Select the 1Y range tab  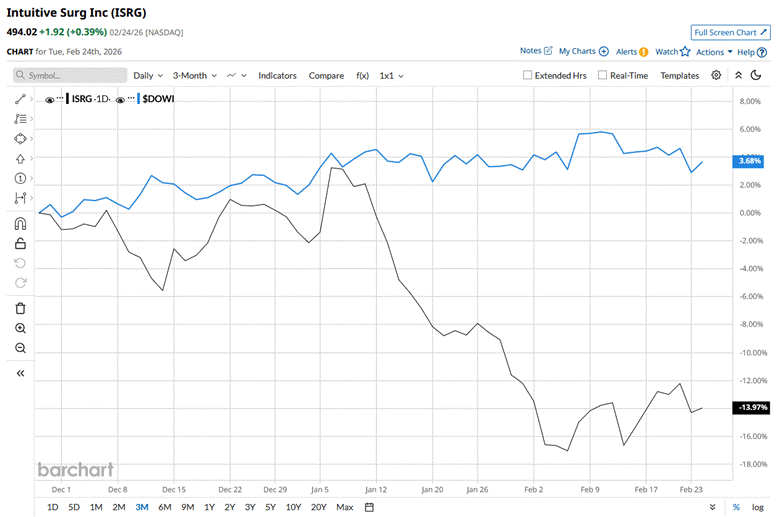click(x=209, y=507)
